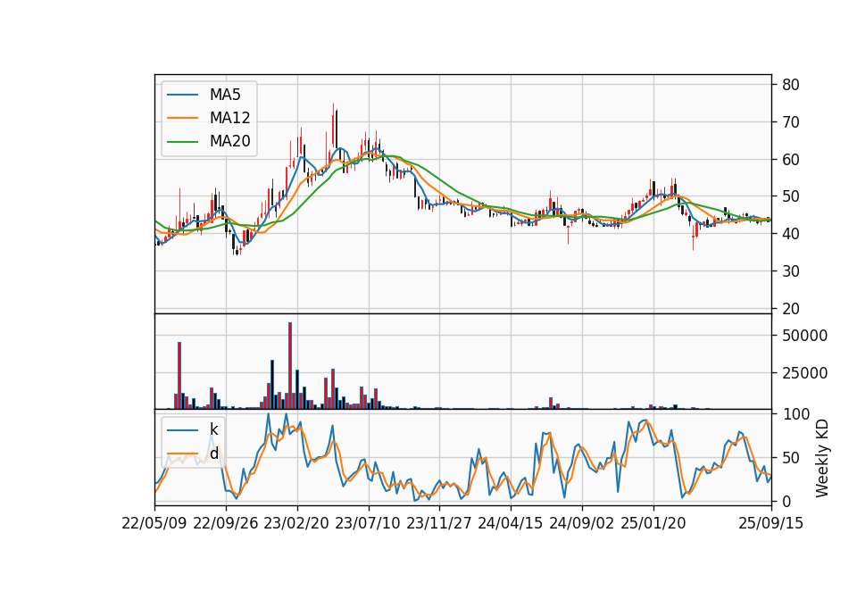Screen dimensions: 857x616
Task: Click the tallest volume bar near 23/02/20
Action: point(290,366)
